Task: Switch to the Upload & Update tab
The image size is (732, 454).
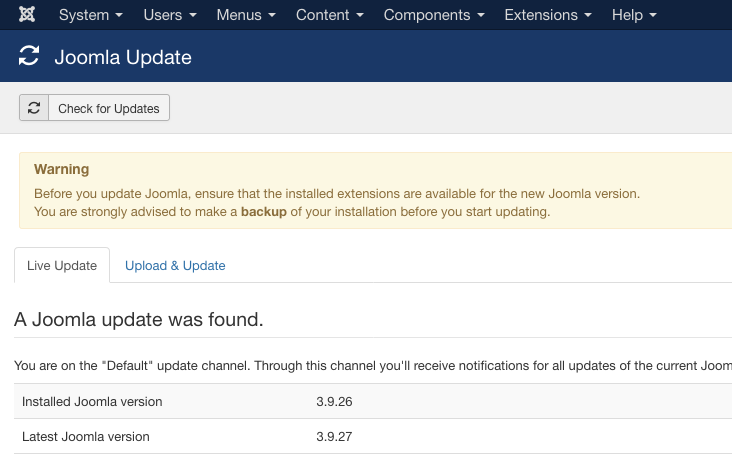Action: [x=175, y=265]
